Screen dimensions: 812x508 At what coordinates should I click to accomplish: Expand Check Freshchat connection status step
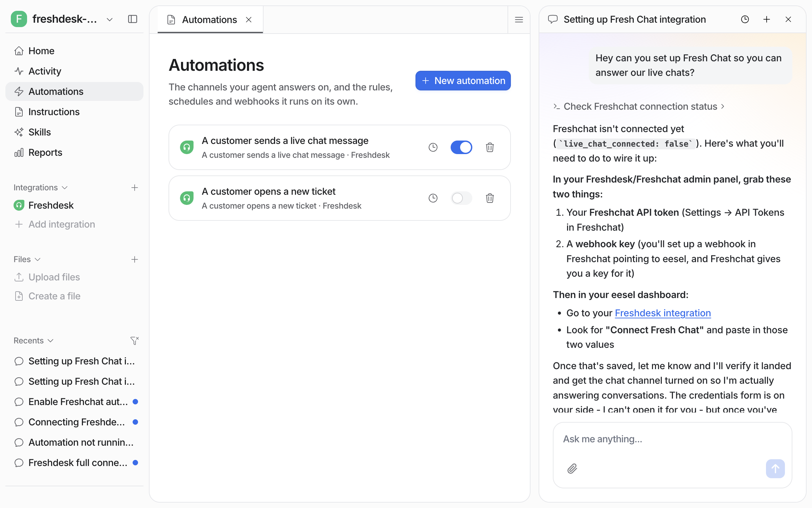(639, 106)
